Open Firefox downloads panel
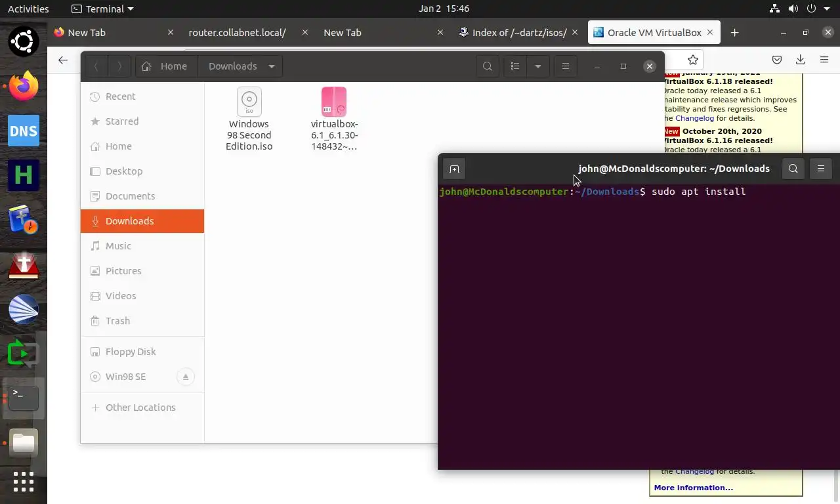This screenshot has width=840, height=504. click(800, 60)
